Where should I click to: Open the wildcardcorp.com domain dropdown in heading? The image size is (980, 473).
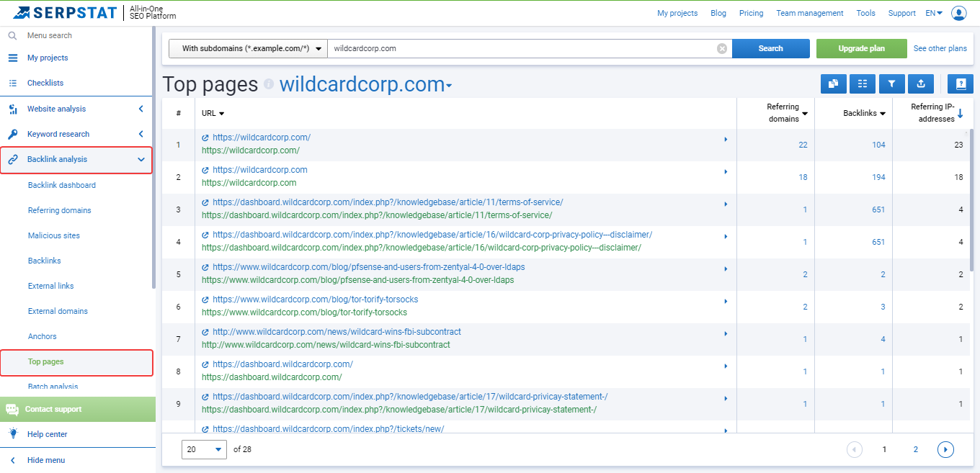click(449, 84)
